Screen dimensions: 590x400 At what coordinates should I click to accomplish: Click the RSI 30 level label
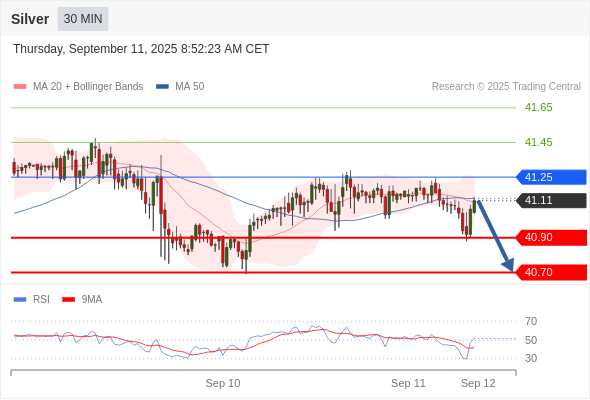point(531,358)
